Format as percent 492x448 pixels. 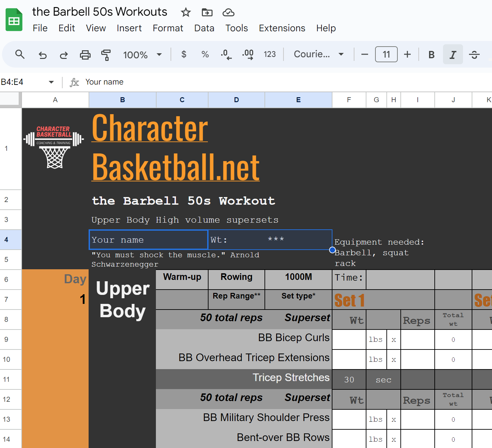coord(205,54)
